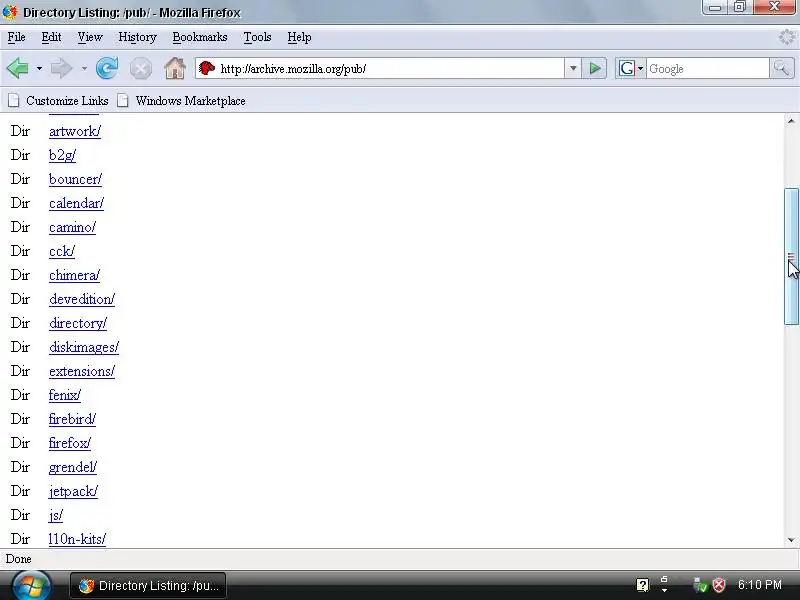The image size is (800, 600).
Task: Open the Tools menu
Action: [x=257, y=37]
